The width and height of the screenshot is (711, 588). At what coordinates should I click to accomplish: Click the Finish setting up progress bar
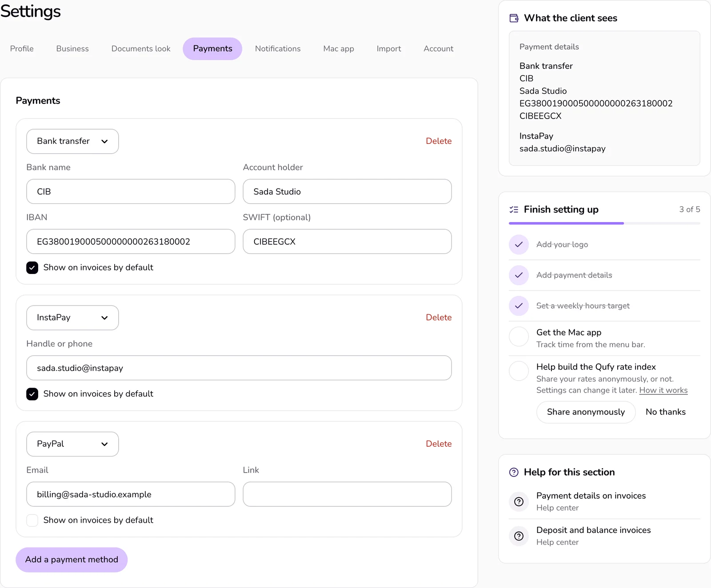[x=604, y=223]
